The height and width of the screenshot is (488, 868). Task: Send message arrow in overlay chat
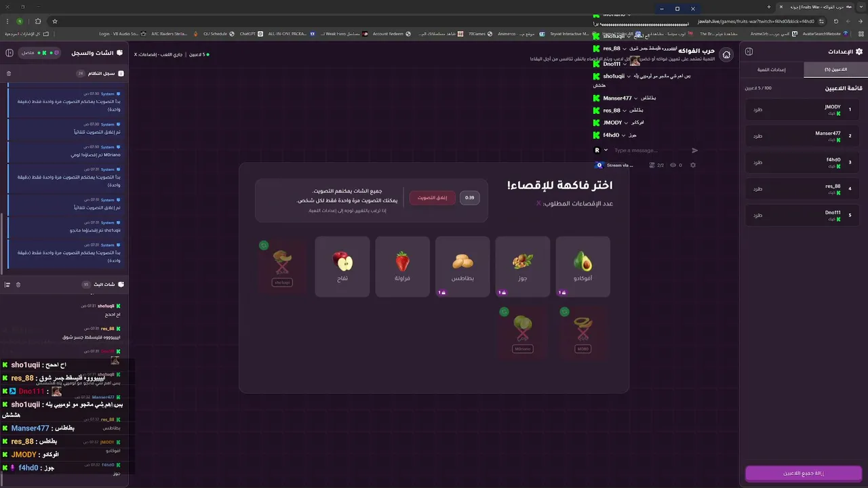click(x=694, y=150)
